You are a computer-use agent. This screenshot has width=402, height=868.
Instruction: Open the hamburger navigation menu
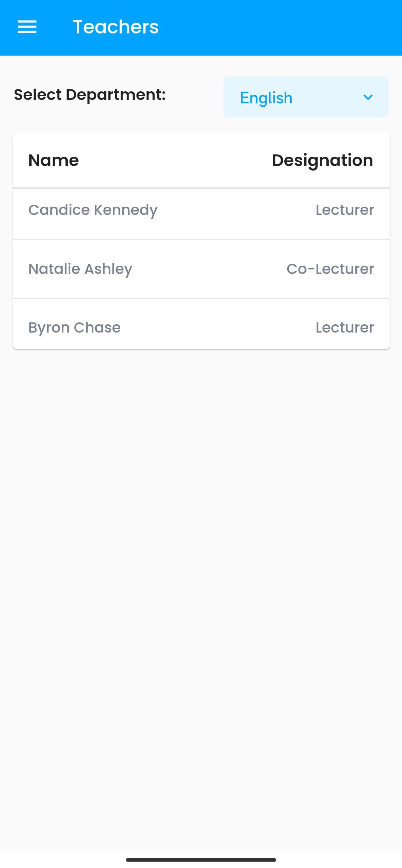[x=27, y=27]
